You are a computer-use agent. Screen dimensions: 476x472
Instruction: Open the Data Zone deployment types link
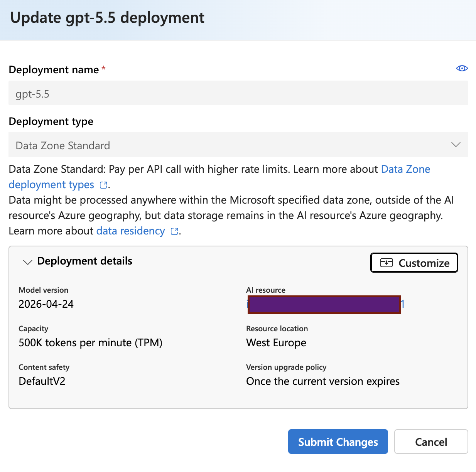coord(51,185)
